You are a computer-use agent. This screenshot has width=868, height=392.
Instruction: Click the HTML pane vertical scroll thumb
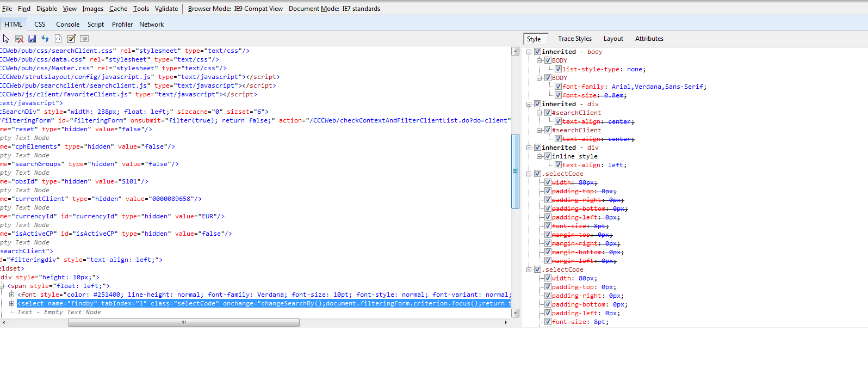[x=516, y=171]
